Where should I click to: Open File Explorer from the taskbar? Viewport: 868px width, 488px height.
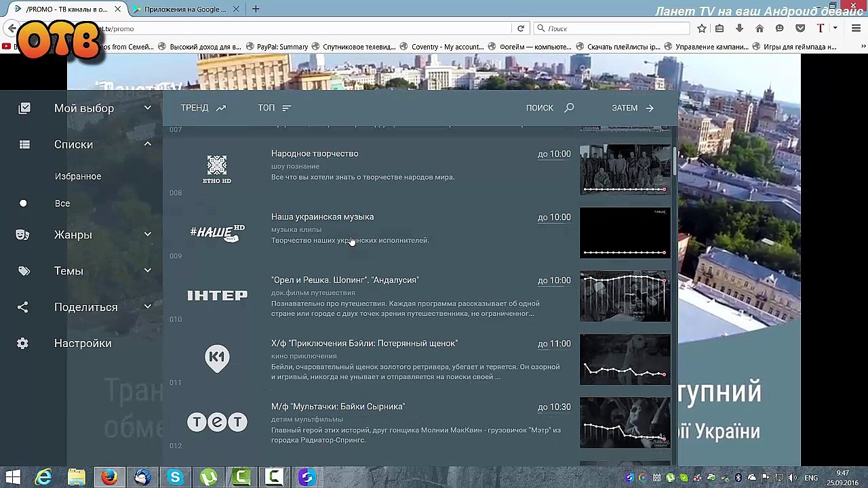[x=76, y=477]
